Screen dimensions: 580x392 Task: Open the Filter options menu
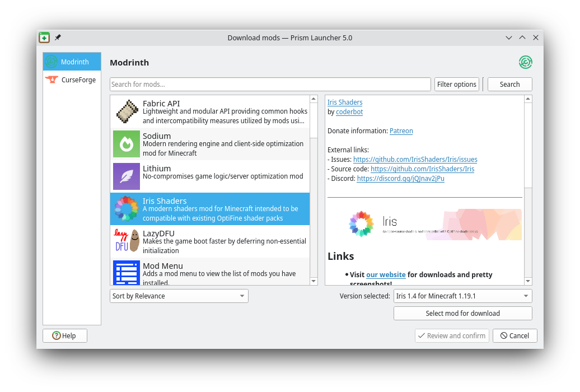[x=456, y=85]
